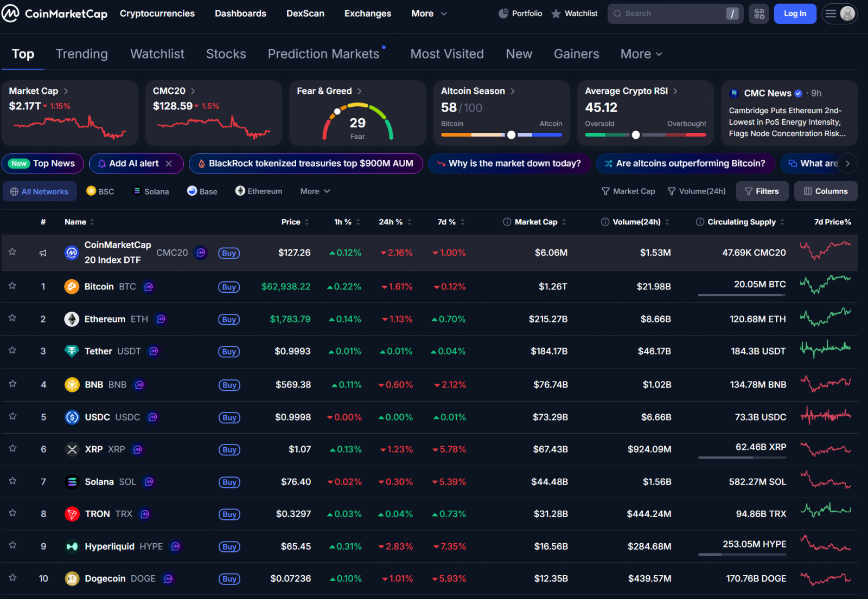Click the CMC badge next to BTC ticker
Viewport: 868px width, 599px height.
pos(149,287)
